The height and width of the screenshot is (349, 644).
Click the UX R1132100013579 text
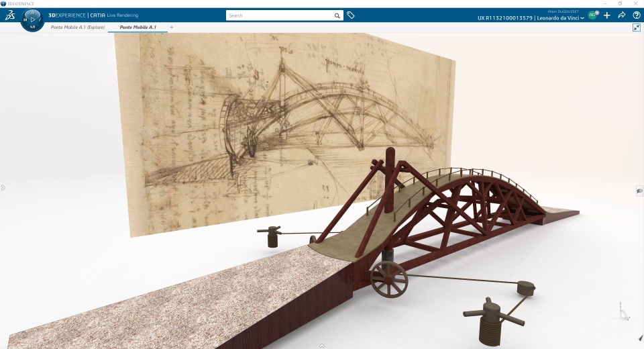coord(504,18)
